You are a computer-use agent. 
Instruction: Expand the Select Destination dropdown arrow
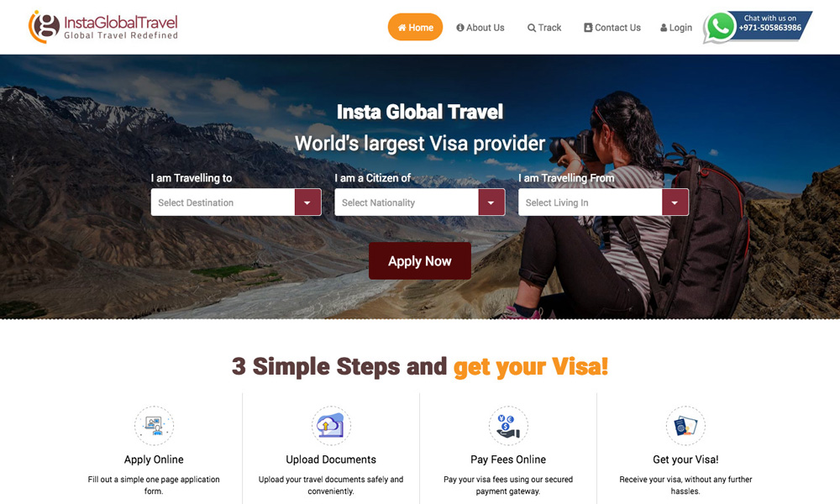(307, 202)
